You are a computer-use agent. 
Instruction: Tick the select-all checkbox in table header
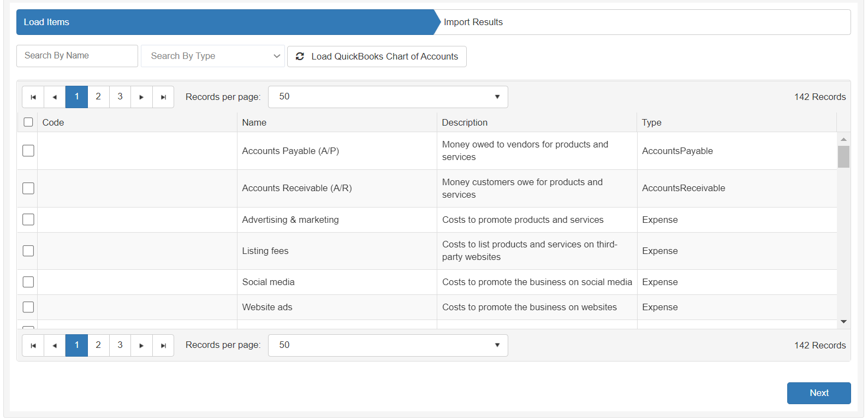tap(28, 122)
